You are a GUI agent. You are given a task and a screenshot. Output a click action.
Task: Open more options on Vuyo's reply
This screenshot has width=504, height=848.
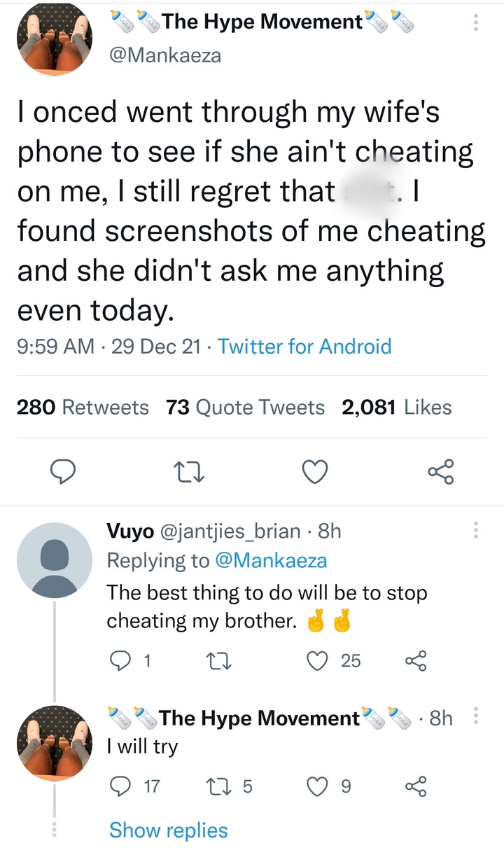(x=476, y=531)
